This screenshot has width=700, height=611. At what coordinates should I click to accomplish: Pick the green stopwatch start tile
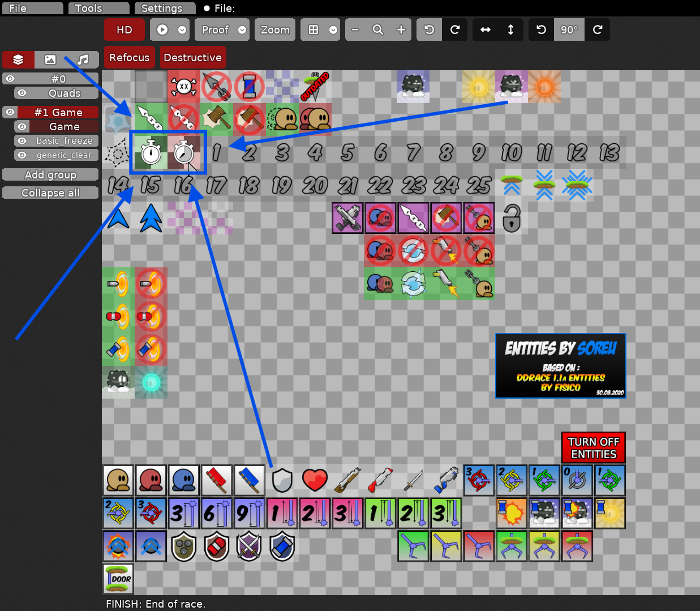[151, 152]
